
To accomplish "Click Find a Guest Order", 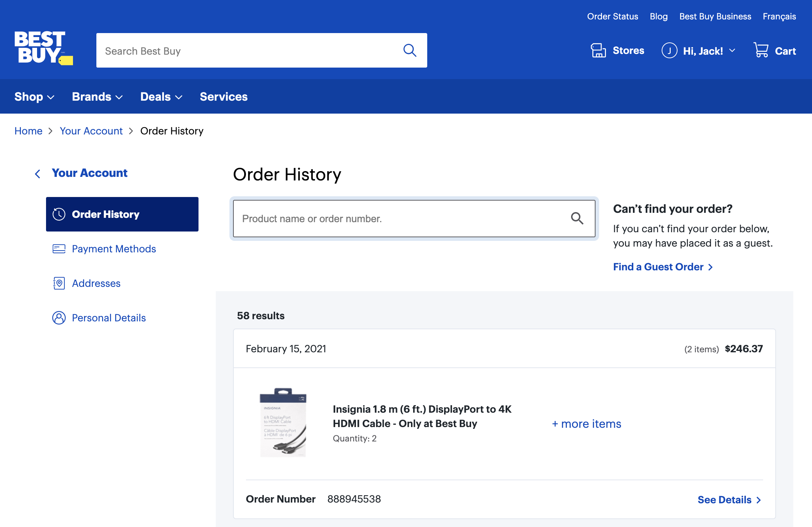I will click(658, 267).
